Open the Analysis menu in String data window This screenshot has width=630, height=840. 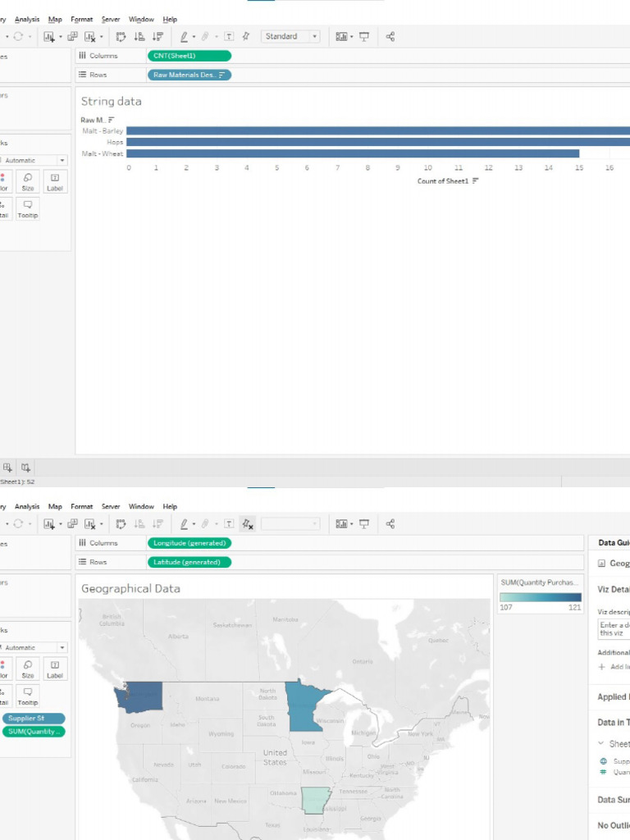(27, 20)
